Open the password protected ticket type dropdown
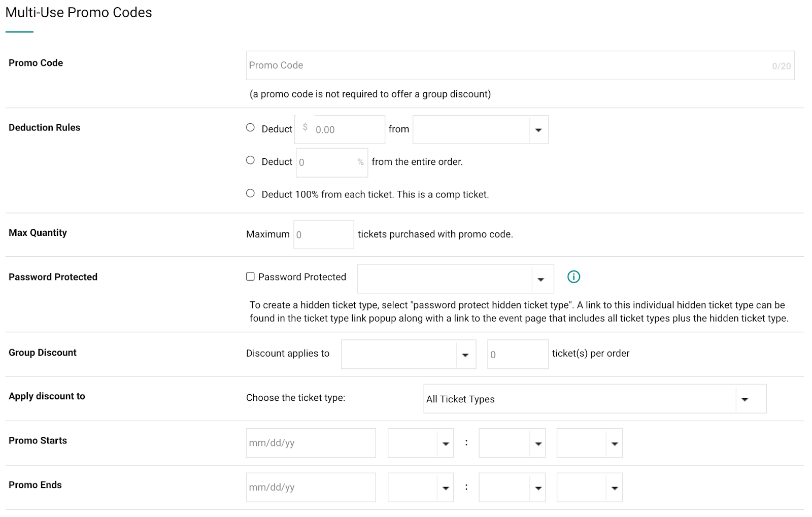The image size is (812, 517). click(x=541, y=279)
